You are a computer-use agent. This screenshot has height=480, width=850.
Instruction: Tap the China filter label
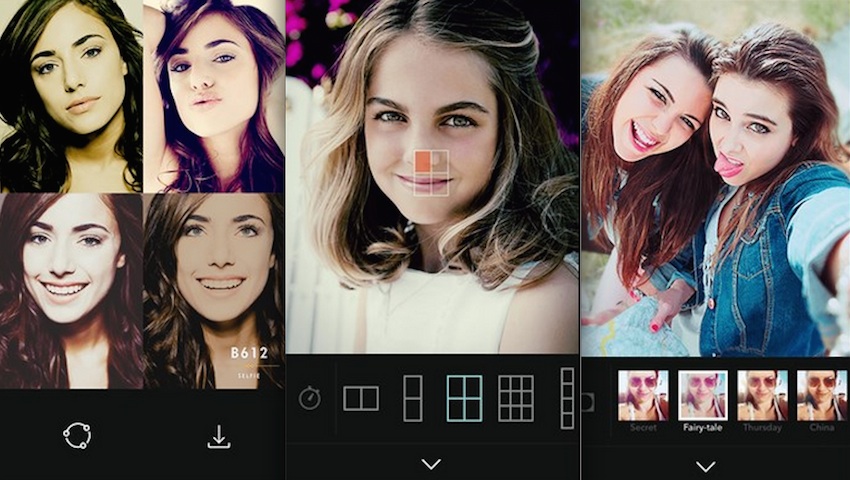822,427
